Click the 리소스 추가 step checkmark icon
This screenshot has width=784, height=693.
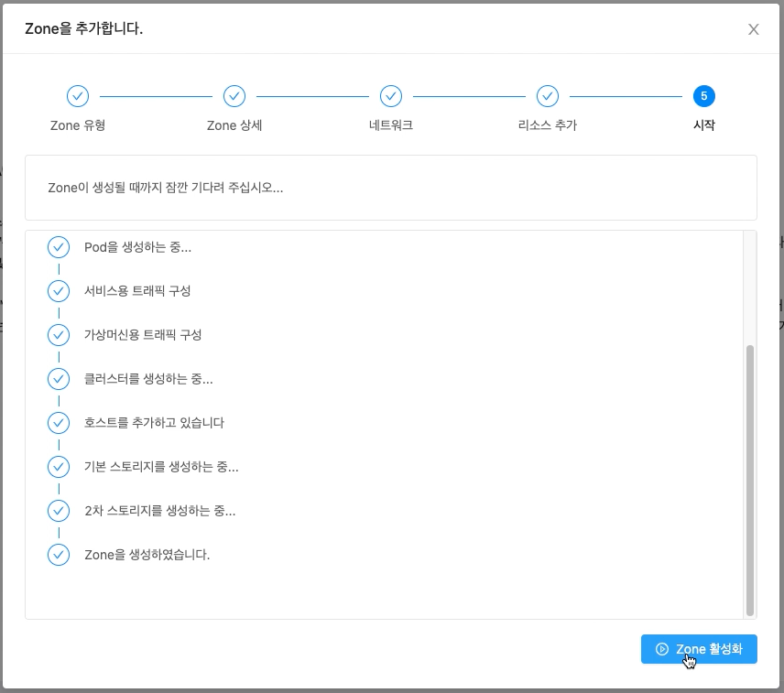(548, 96)
